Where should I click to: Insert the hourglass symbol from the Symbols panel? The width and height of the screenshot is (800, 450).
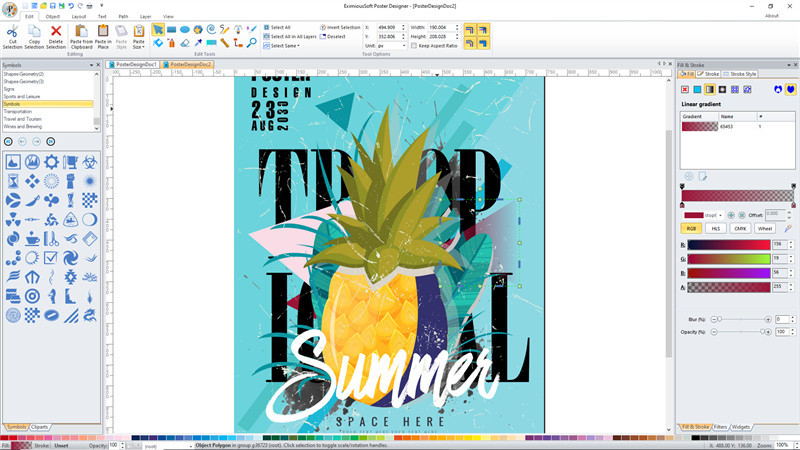[x=13, y=181]
